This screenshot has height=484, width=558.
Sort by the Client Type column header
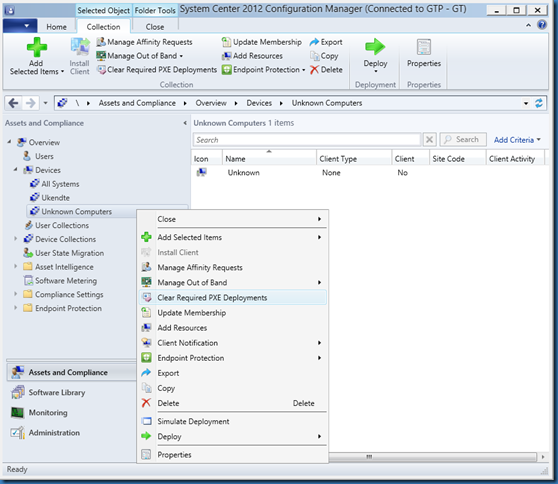point(354,159)
